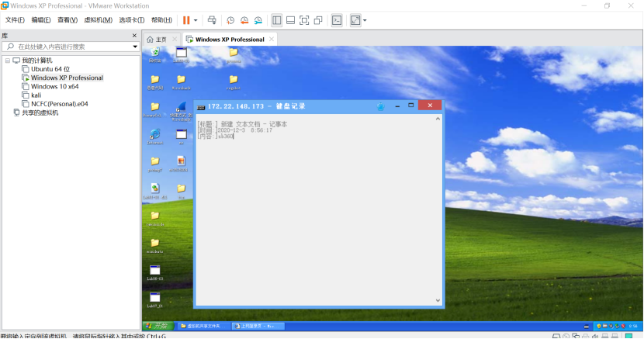The width and height of the screenshot is (644, 339).
Task: Close the 主页 home tab
Action: tap(175, 39)
